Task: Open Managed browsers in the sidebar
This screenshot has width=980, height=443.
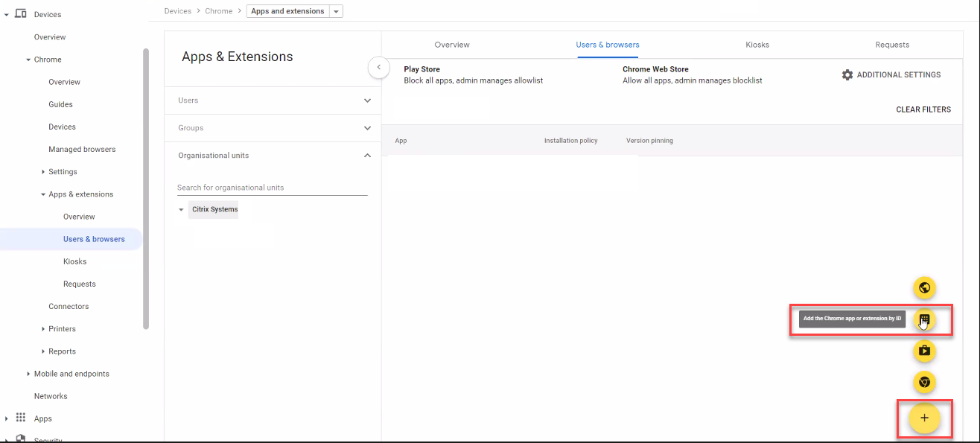Action: [x=82, y=150]
